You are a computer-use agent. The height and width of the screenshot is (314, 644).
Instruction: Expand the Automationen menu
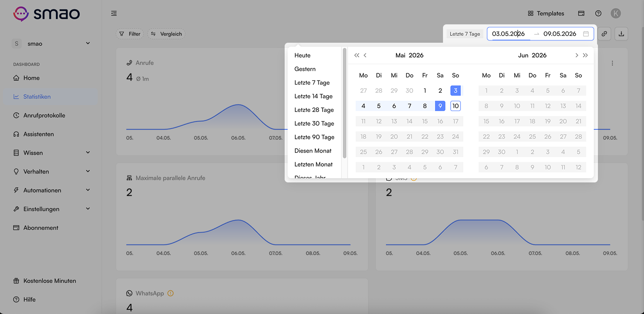pos(51,191)
